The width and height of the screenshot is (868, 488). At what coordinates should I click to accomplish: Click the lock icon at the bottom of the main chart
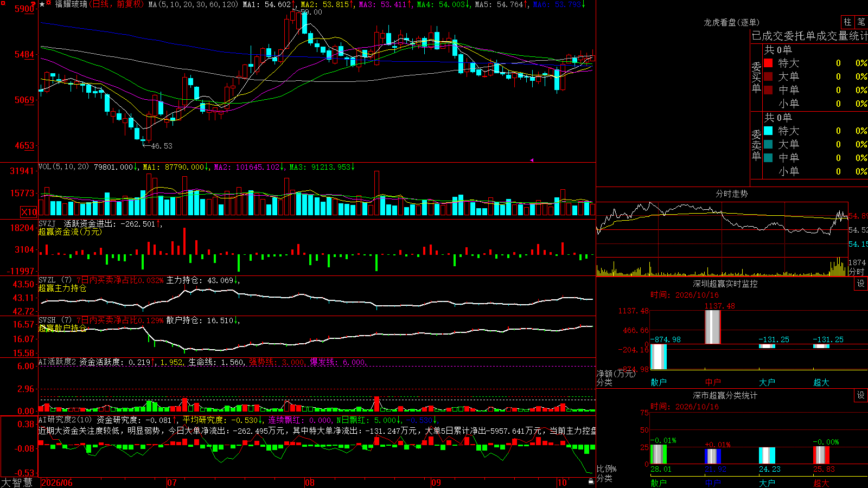(591, 481)
